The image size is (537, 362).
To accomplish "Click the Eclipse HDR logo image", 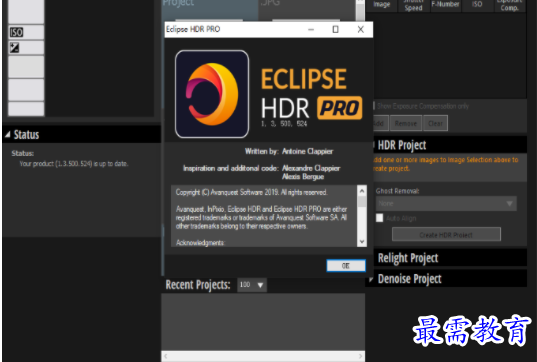I will 212,94.
